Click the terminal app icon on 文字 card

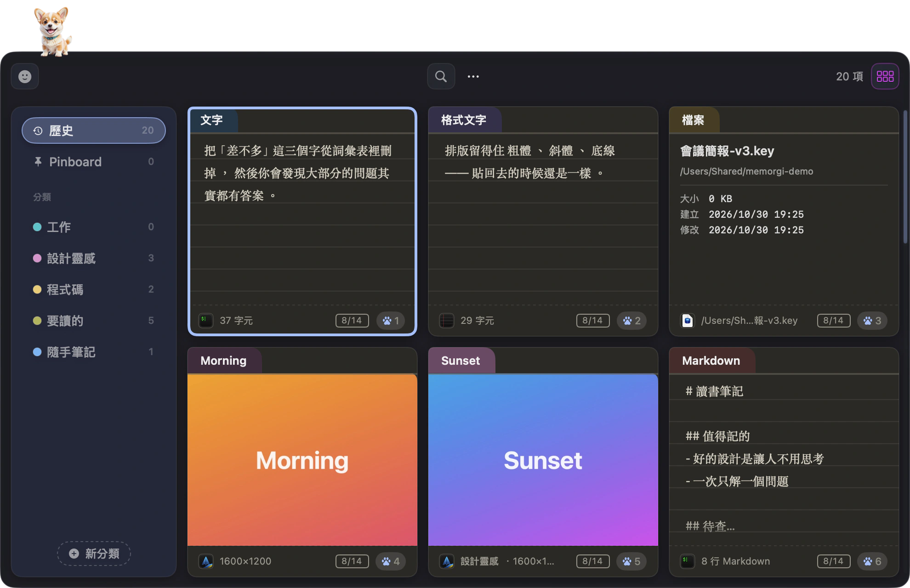click(206, 320)
